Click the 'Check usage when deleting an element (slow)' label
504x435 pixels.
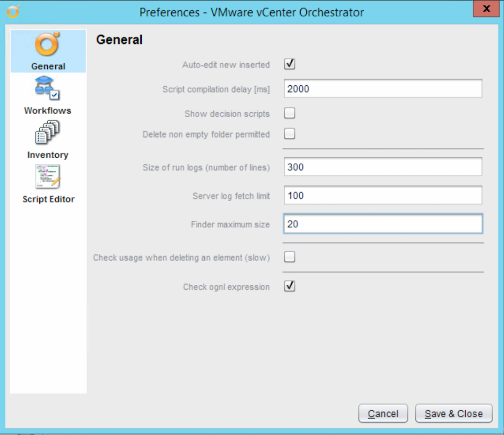point(182,258)
